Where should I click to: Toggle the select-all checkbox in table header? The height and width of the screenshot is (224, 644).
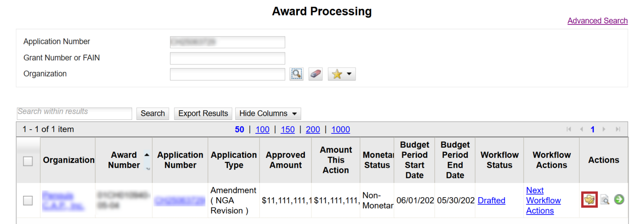click(28, 161)
